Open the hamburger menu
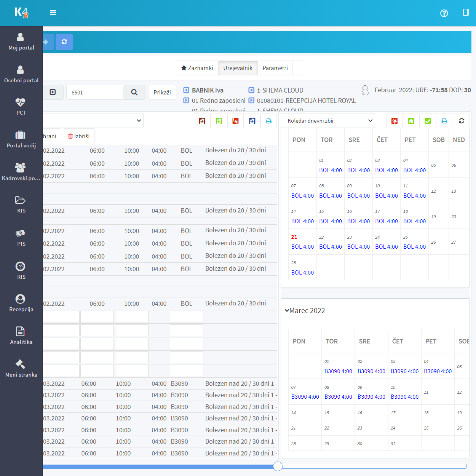 point(53,13)
